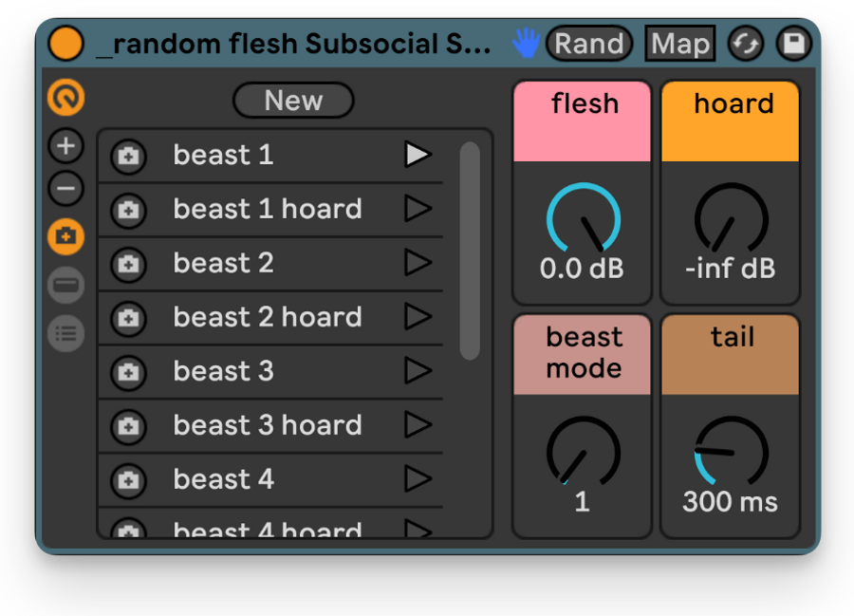This screenshot has height=616, width=854.
Task: Overwrite the beast 3 hoard variation via camera icon
Action: coord(128,426)
